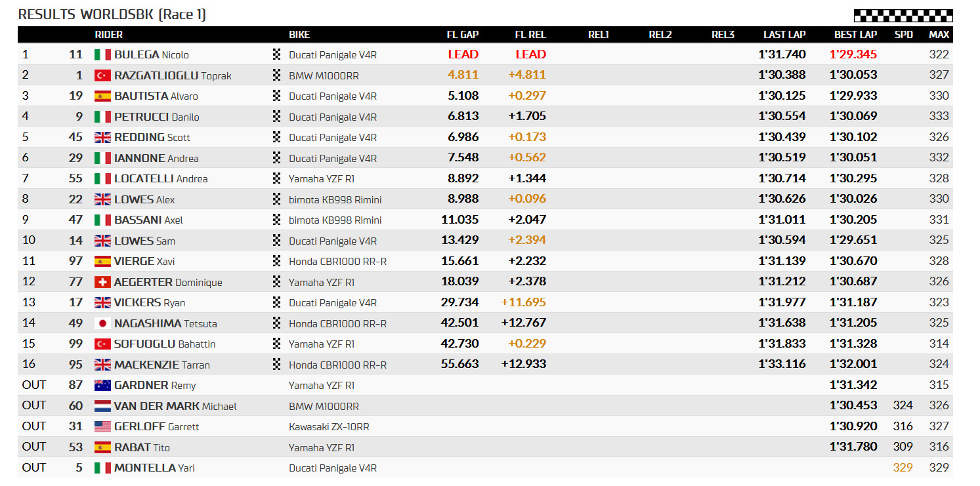The height and width of the screenshot is (486, 980).
Task: Click the Italian flag next to BULEGA
Action: 102,55
